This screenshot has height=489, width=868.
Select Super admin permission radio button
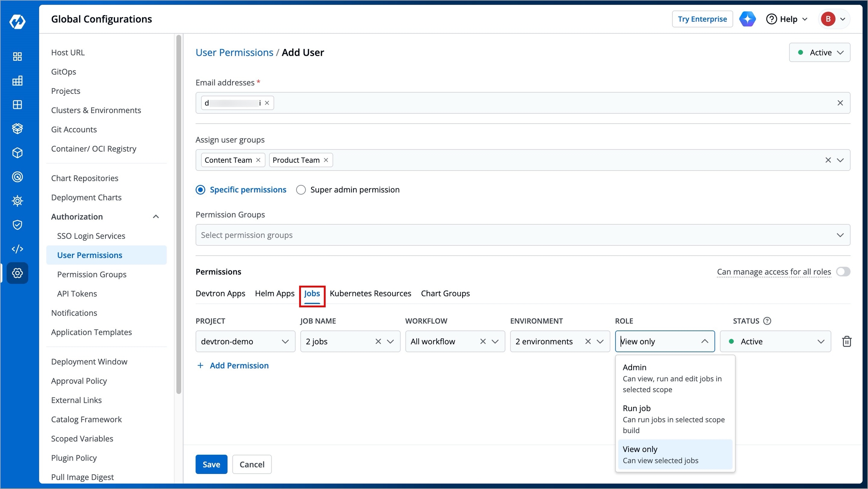pos(301,190)
